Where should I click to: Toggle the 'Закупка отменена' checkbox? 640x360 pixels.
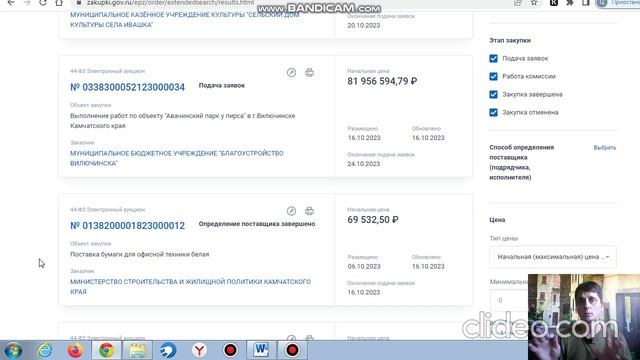[x=493, y=112]
